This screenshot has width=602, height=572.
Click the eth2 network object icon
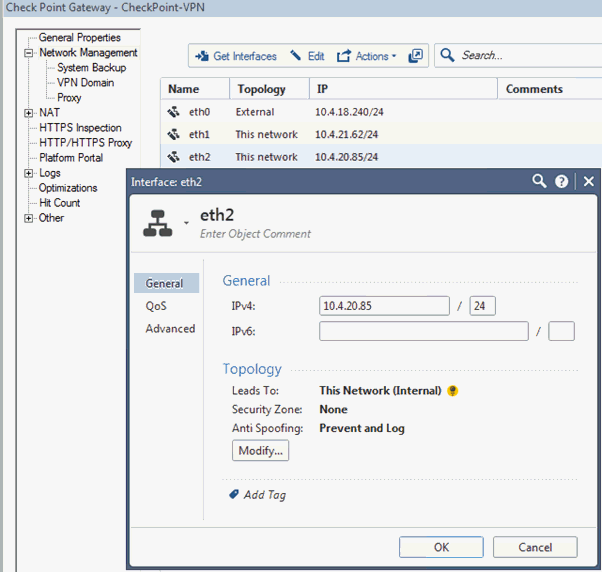pos(158,225)
